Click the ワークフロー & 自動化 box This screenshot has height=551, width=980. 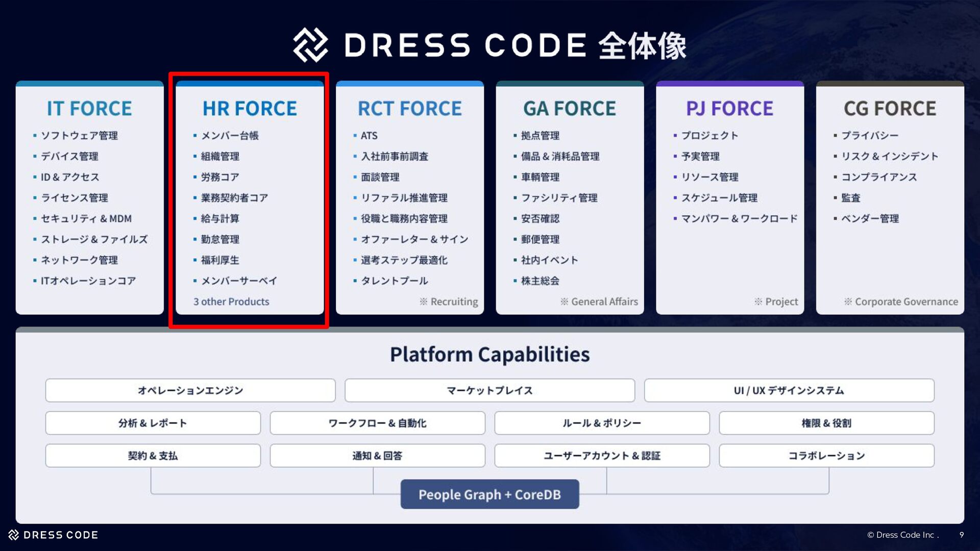[377, 423]
